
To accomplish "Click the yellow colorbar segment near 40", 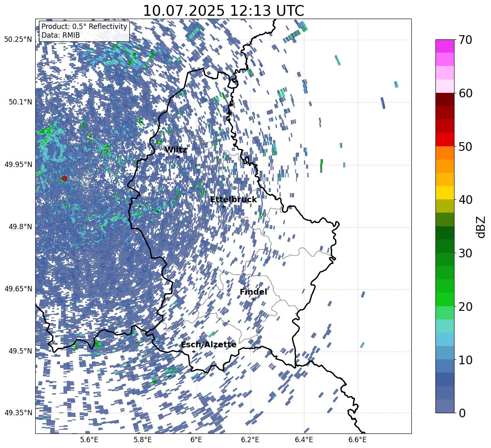I will (x=445, y=193).
